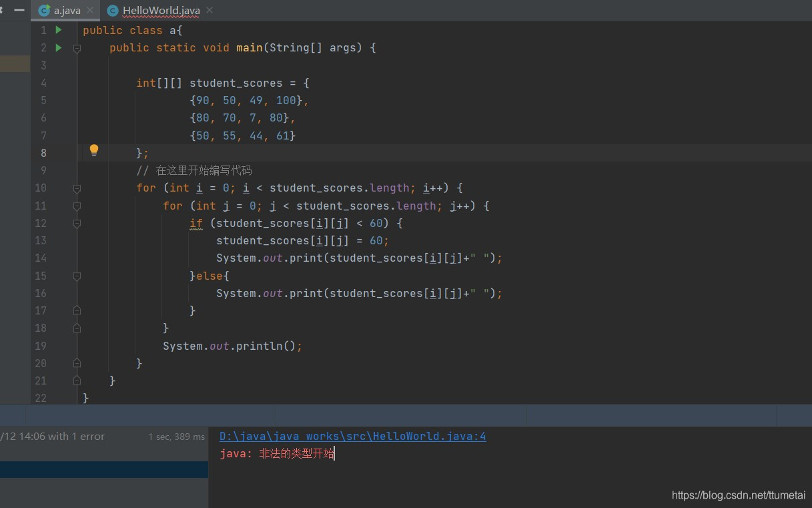Place cursor on 'student_scores' declaration on line 4
This screenshot has width=812, height=508.
point(236,83)
